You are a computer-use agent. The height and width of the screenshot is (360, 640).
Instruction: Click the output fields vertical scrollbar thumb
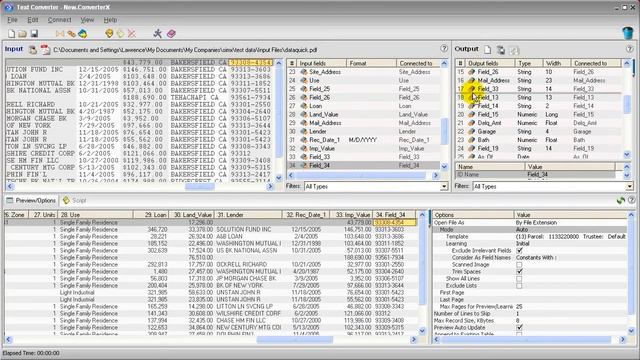[627, 104]
